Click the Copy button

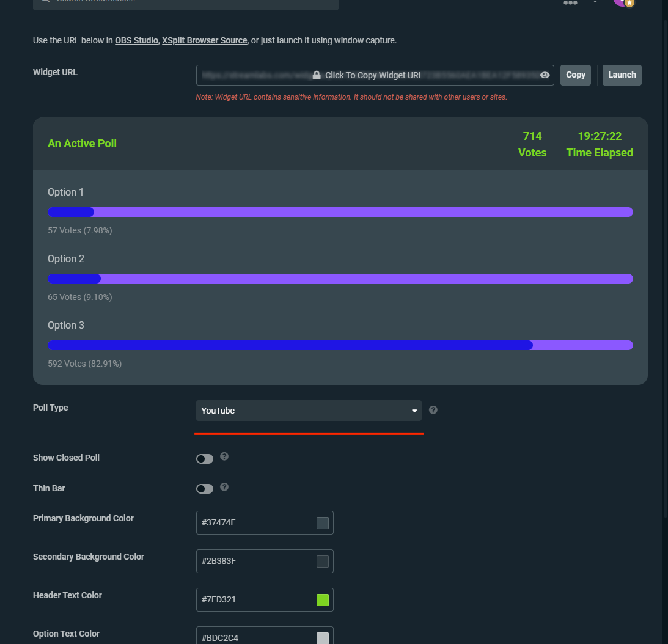[x=575, y=75]
